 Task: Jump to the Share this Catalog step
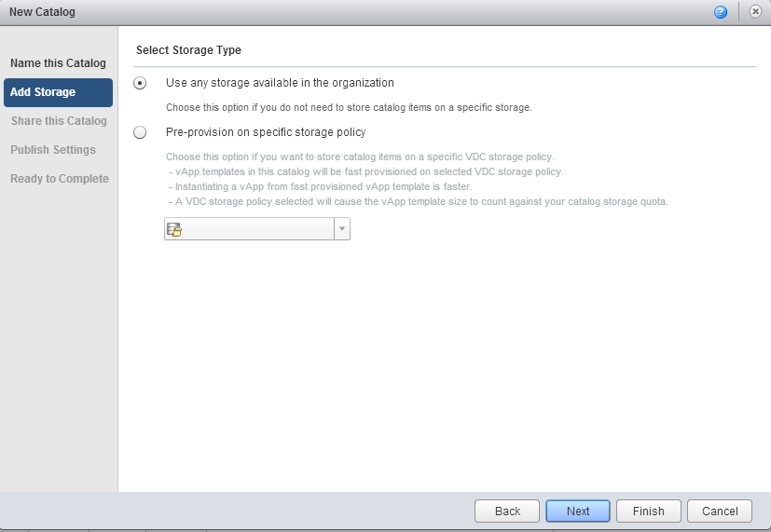click(59, 121)
